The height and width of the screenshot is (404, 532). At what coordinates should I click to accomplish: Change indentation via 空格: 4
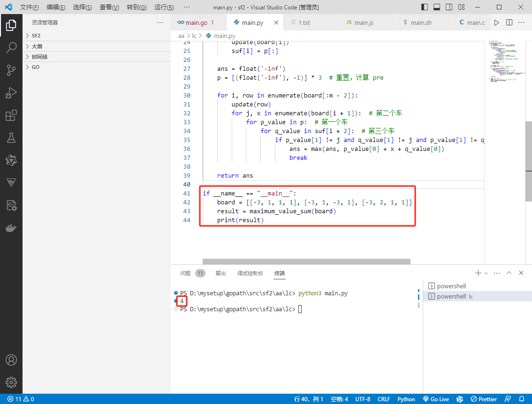pos(339,399)
